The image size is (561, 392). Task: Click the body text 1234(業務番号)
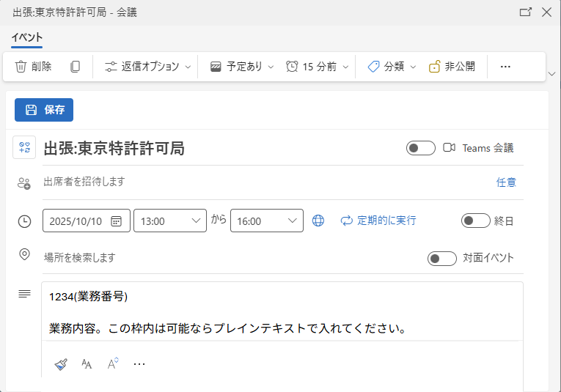pos(88,297)
